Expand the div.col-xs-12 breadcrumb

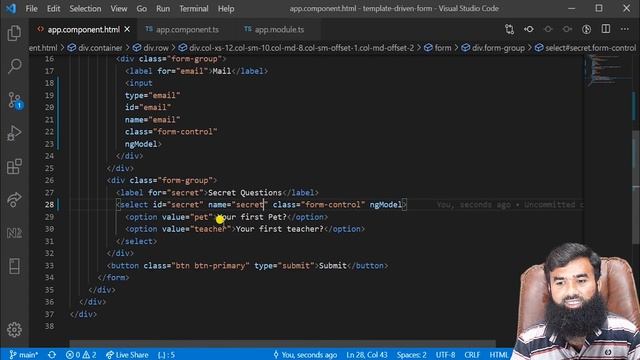(x=296, y=48)
